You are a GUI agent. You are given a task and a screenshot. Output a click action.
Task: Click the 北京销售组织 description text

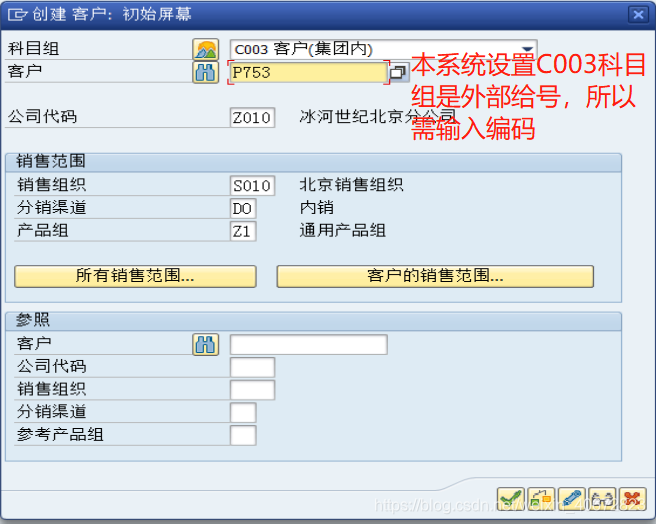tap(351, 185)
